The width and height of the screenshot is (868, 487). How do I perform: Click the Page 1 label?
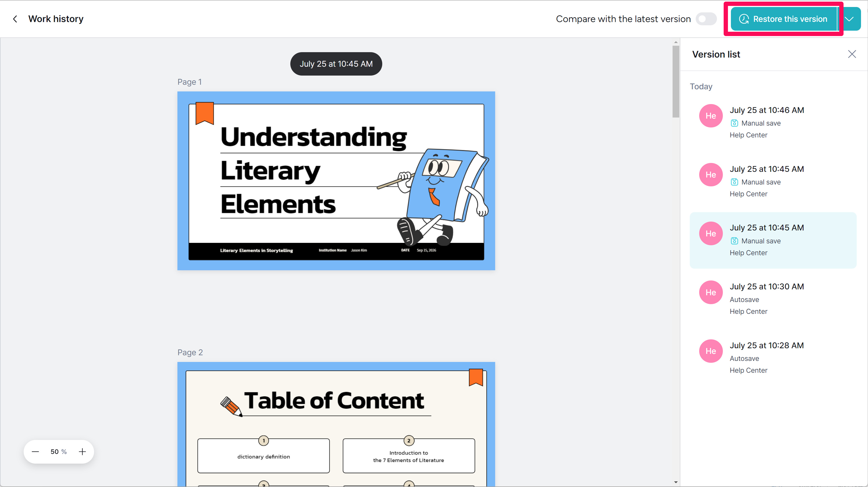pyautogui.click(x=189, y=82)
